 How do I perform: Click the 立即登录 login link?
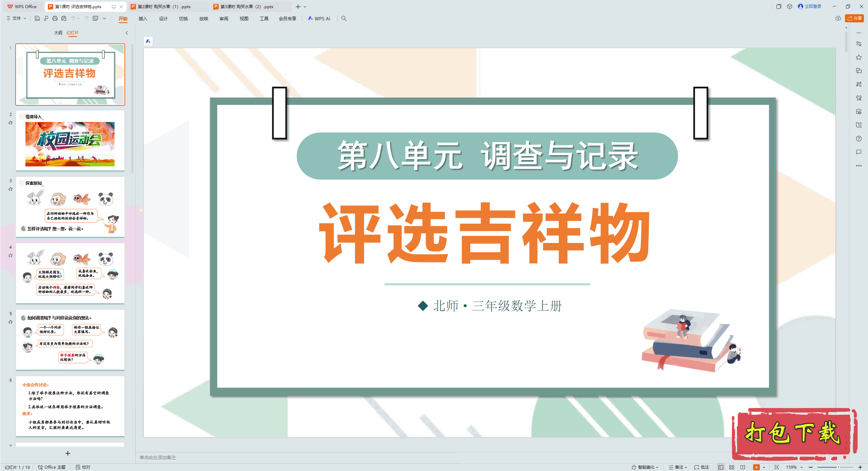[x=812, y=6]
